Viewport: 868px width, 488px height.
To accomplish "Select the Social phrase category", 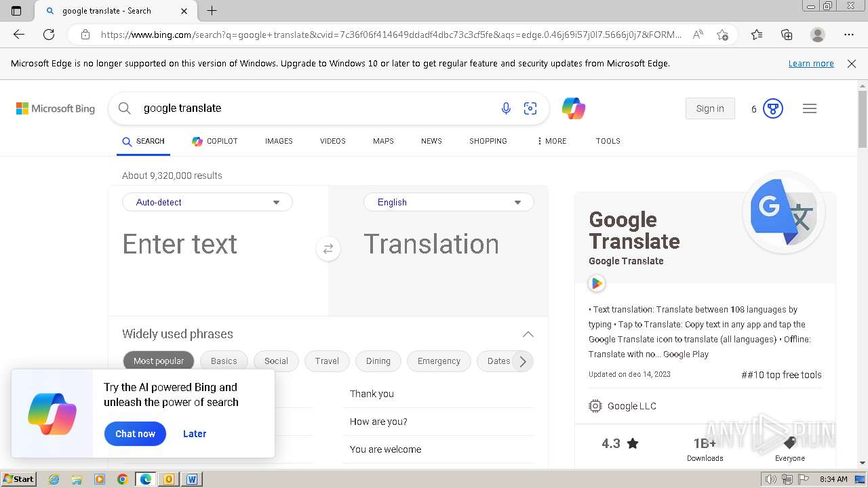I will [x=276, y=361].
